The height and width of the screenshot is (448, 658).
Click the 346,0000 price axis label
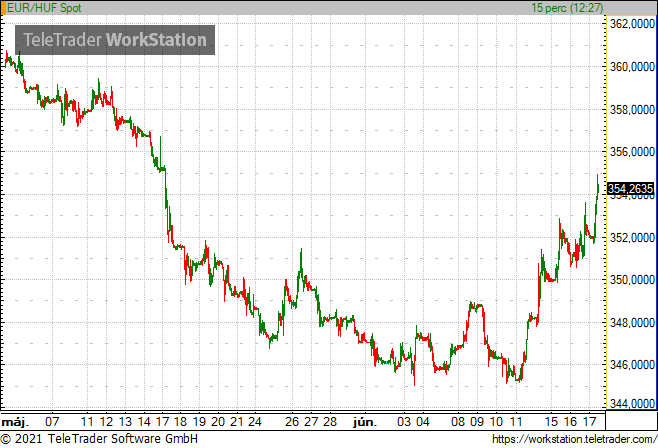point(632,365)
